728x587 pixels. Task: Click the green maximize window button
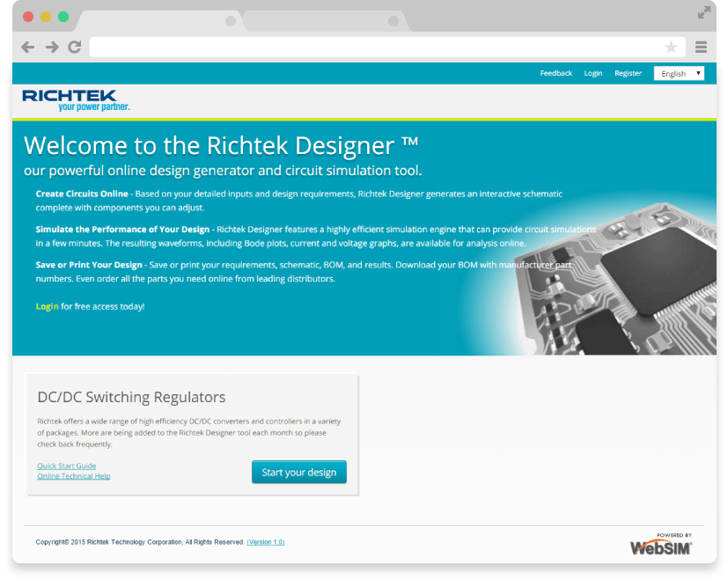coord(63,18)
